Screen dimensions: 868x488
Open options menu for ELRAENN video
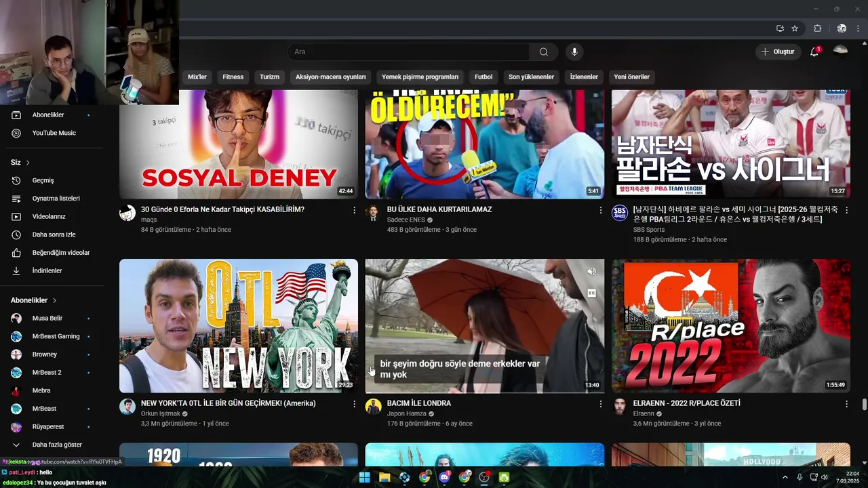846,404
